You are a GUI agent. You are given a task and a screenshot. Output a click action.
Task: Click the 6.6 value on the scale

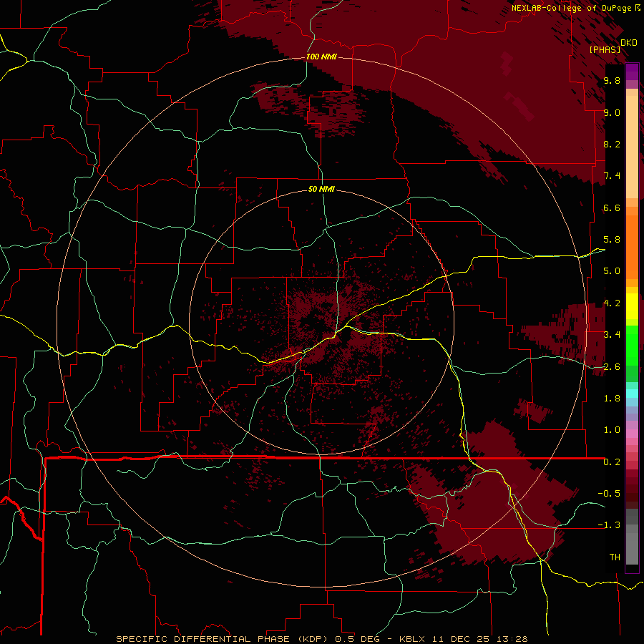[x=612, y=208]
